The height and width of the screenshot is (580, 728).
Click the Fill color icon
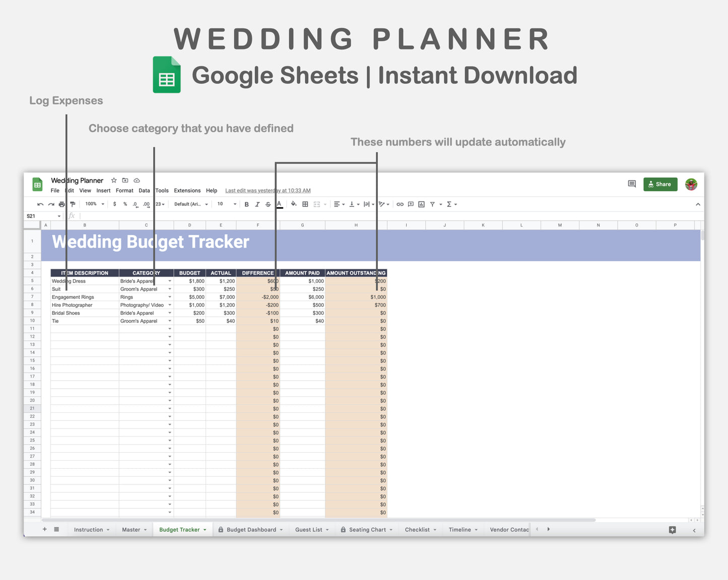tap(294, 204)
